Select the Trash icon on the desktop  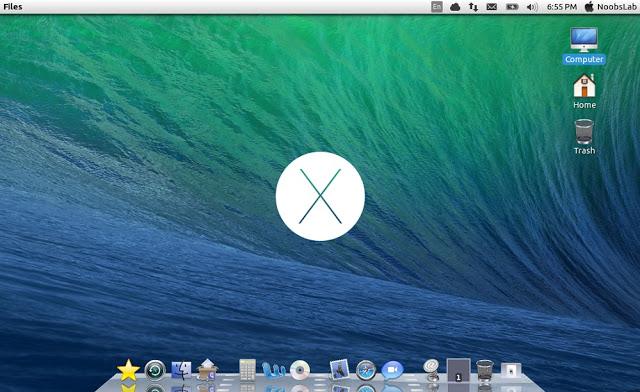(x=584, y=131)
